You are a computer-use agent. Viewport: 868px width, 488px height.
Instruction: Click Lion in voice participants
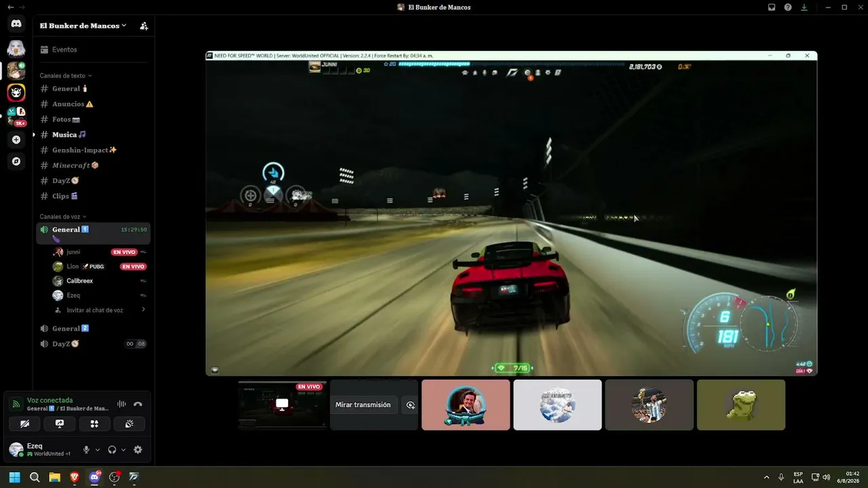coord(100,266)
